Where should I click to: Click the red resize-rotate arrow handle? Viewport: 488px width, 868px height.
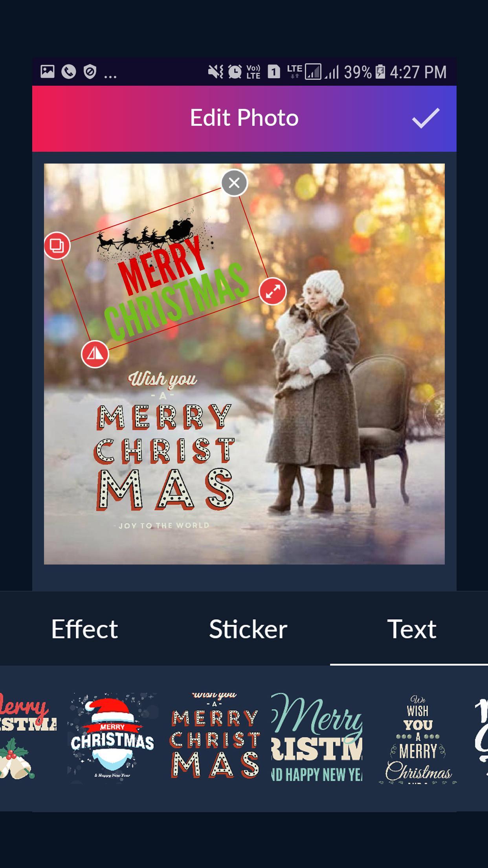[273, 291]
